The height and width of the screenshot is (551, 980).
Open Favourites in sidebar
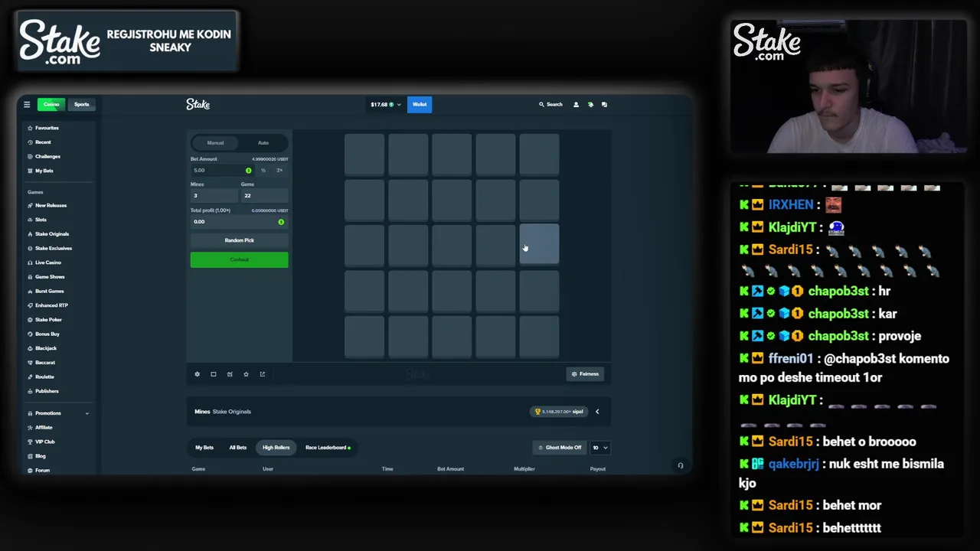click(43, 128)
